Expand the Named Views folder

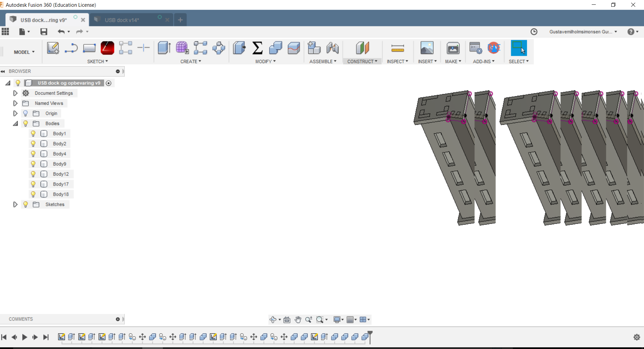click(x=15, y=103)
